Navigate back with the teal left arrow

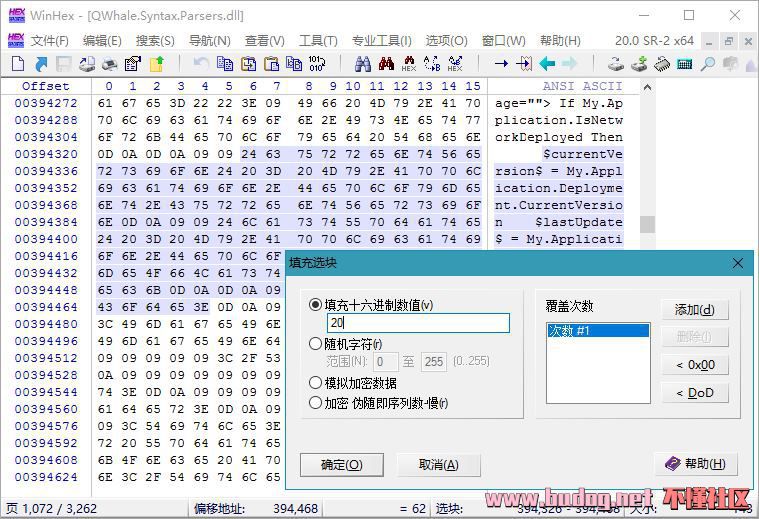click(x=547, y=63)
